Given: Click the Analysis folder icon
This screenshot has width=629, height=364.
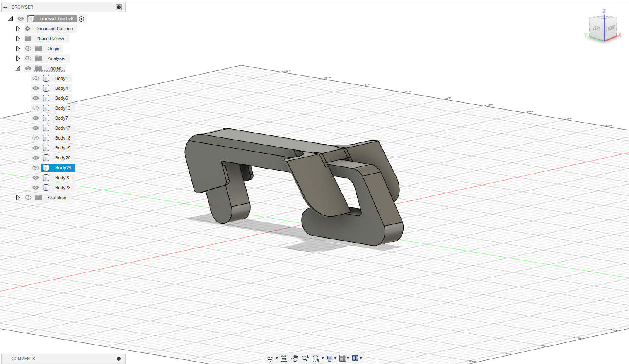Looking at the screenshot, I should pyautogui.click(x=39, y=58).
